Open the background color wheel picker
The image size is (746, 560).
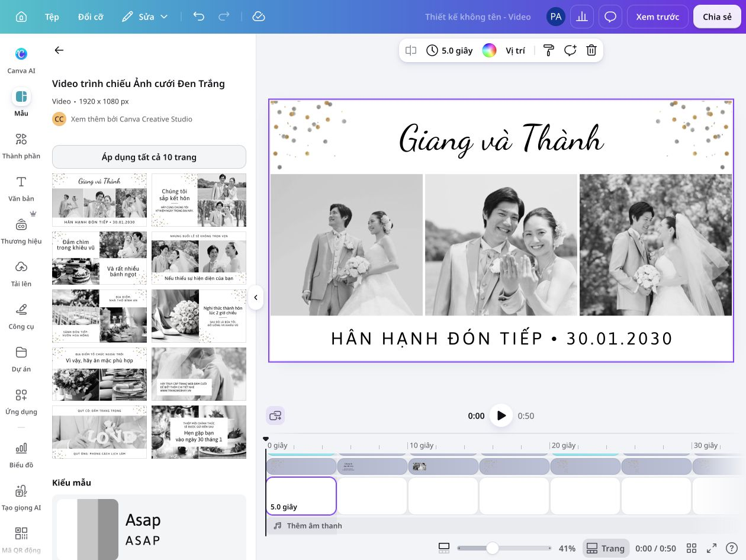pyautogui.click(x=489, y=50)
